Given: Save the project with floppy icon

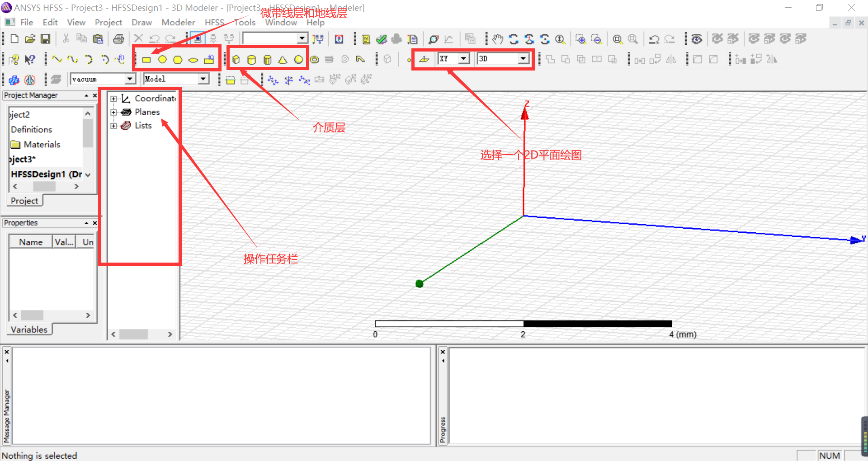Looking at the screenshot, I should pyautogui.click(x=45, y=39).
